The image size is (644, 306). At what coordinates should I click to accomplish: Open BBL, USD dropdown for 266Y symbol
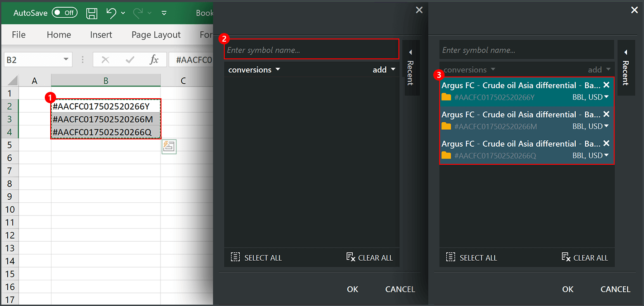click(x=591, y=97)
